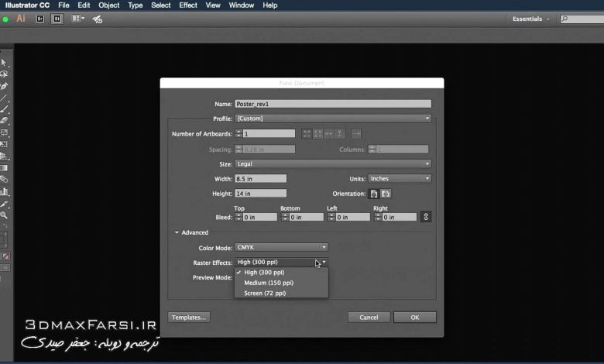Select Medium (150 ppi) option

281,283
